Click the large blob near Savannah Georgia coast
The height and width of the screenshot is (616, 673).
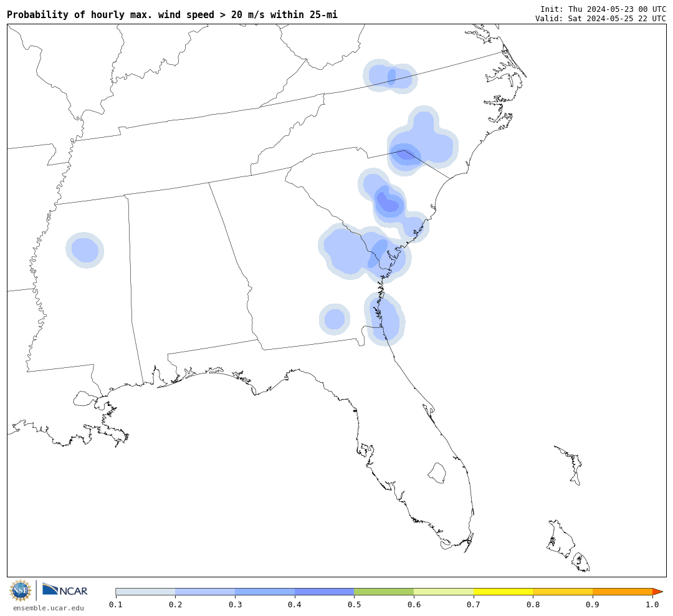click(364, 253)
